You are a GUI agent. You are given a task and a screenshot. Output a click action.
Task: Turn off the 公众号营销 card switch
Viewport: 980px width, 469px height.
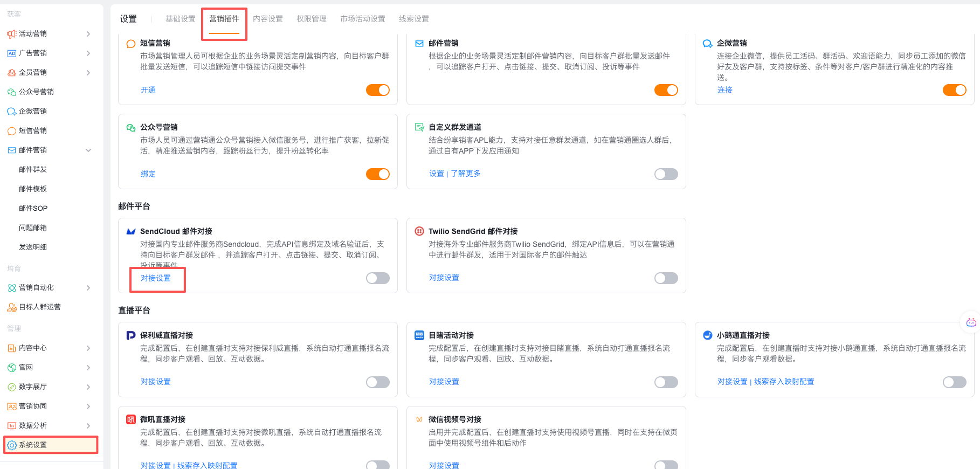(x=378, y=174)
